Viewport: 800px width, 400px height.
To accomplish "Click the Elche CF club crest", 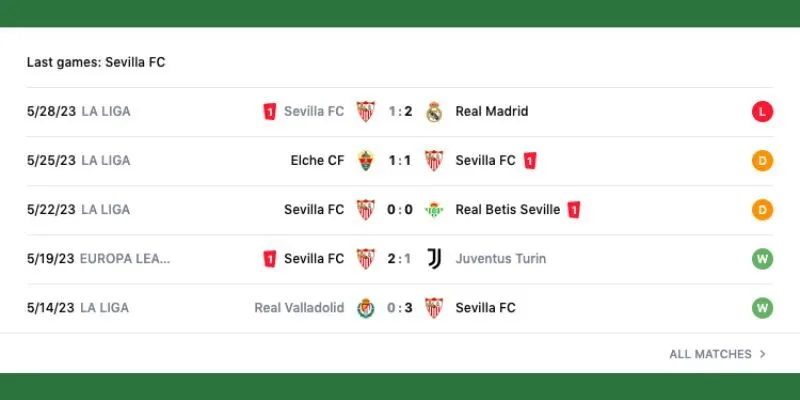I will coord(366,161).
